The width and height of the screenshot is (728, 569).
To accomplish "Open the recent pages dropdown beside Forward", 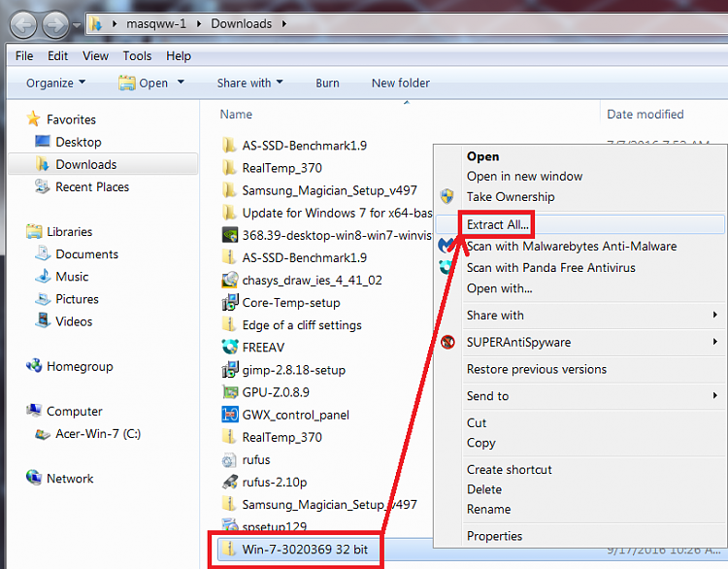I will coord(77,24).
